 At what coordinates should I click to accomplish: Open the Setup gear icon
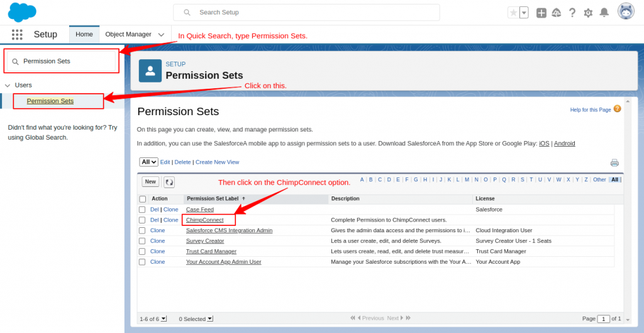[x=588, y=13]
